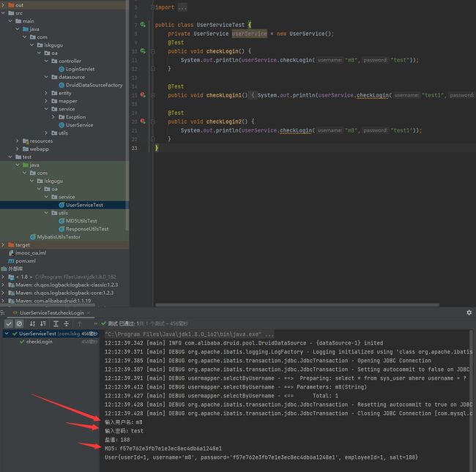The height and width of the screenshot is (472, 476).
Task: Click the highlighted userService field name
Action: (x=249, y=34)
